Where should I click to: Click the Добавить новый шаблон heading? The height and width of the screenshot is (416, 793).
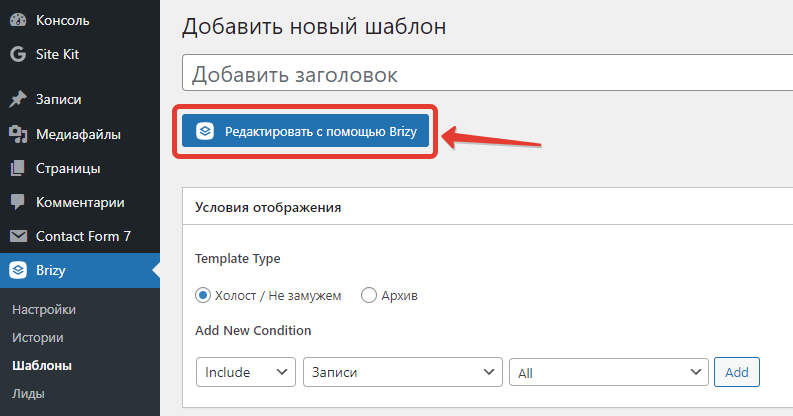click(314, 26)
